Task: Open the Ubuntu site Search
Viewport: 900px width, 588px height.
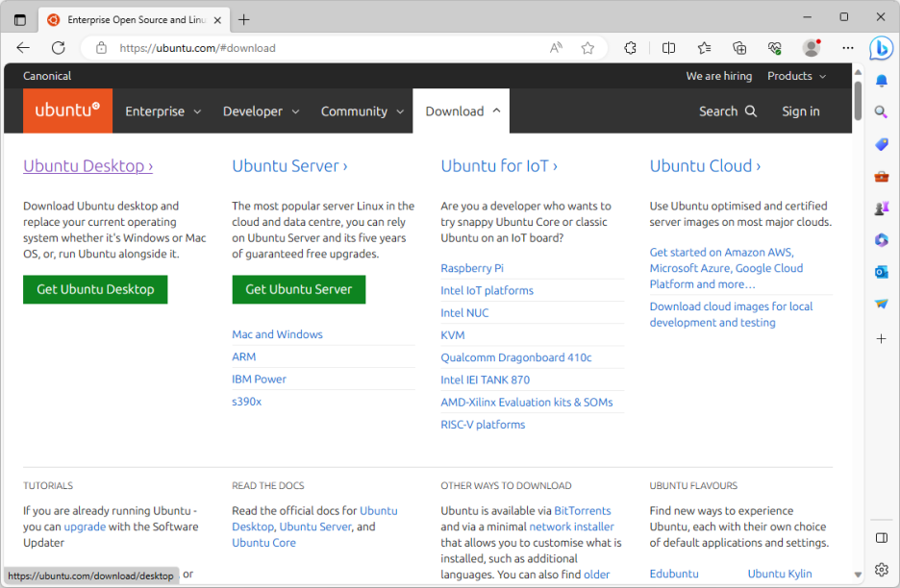Action: point(727,111)
